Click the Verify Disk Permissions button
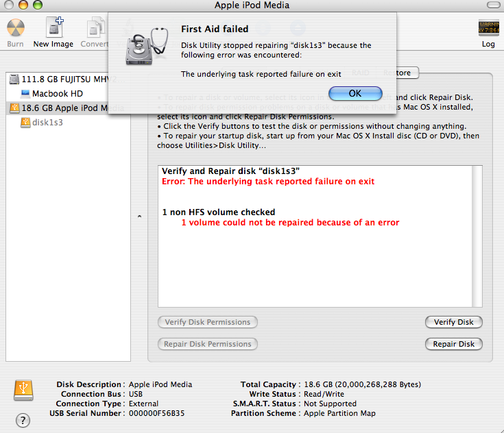 tap(208, 322)
